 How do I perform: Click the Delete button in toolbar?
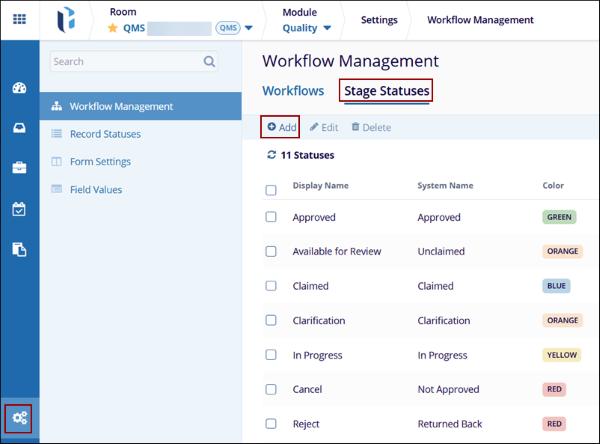[371, 128]
